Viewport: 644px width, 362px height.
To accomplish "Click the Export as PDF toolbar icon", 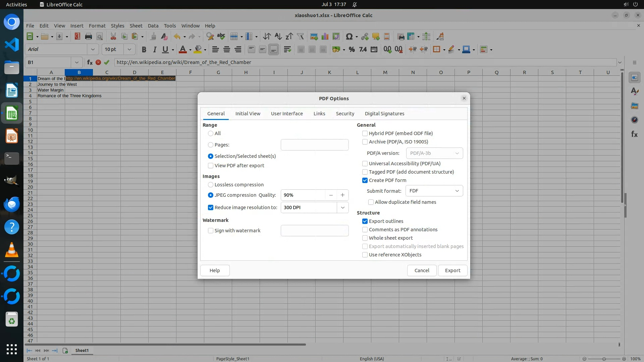I will coord(77,37).
